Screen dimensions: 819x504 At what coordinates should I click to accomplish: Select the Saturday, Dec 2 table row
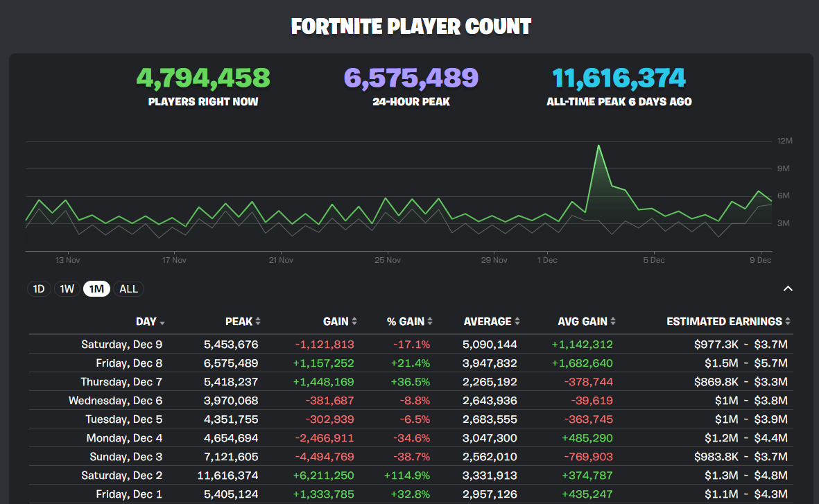(409, 475)
